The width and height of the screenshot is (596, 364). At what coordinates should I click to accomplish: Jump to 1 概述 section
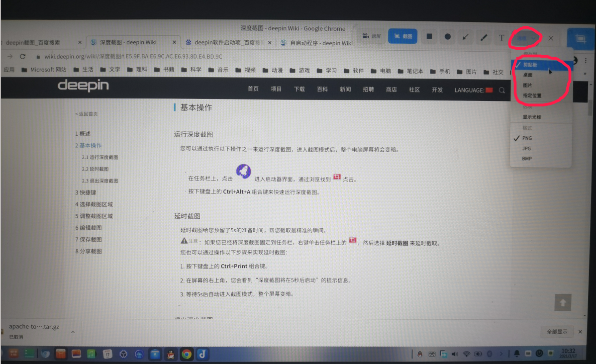click(x=83, y=134)
